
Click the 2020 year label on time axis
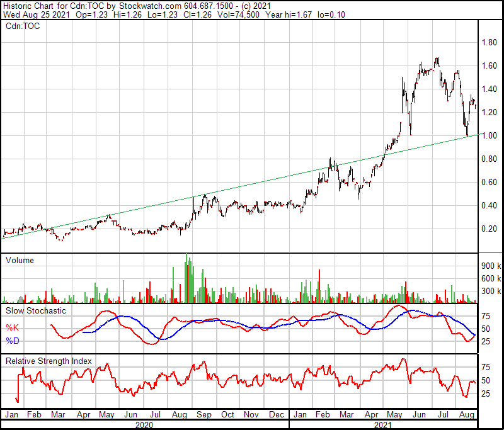click(144, 426)
